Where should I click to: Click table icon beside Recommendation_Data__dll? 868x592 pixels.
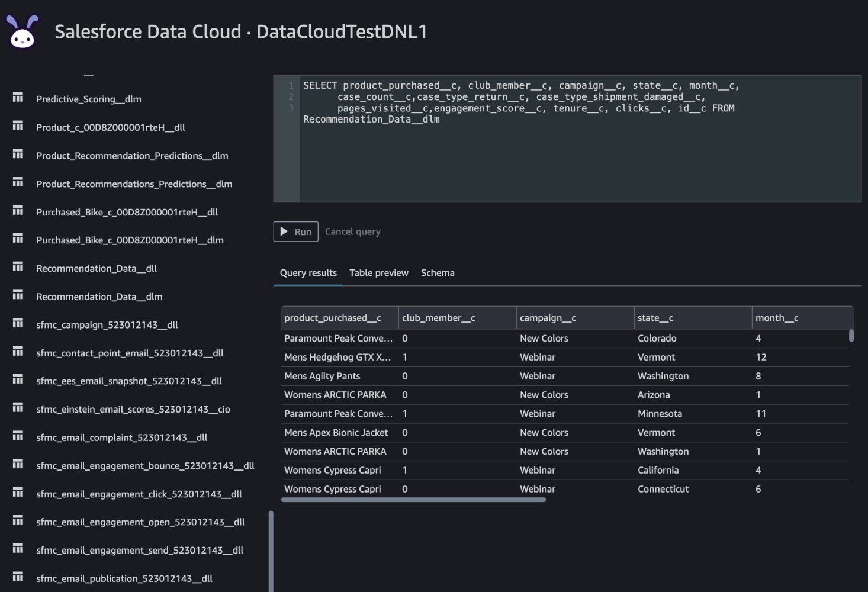(x=18, y=267)
